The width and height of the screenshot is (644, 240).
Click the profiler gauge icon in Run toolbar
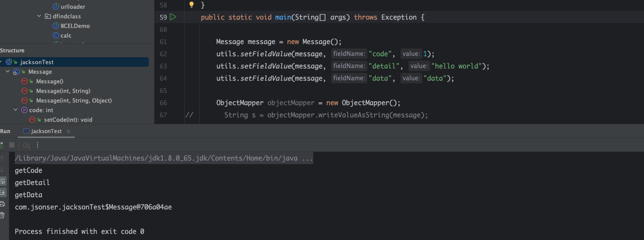26,145
